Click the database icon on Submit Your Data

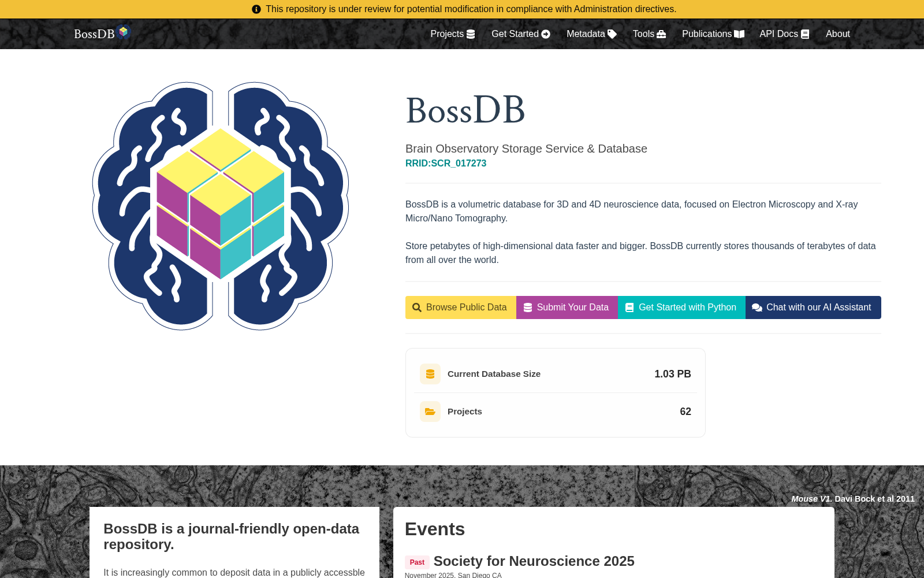pyautogui.click(x=528, y=307)
